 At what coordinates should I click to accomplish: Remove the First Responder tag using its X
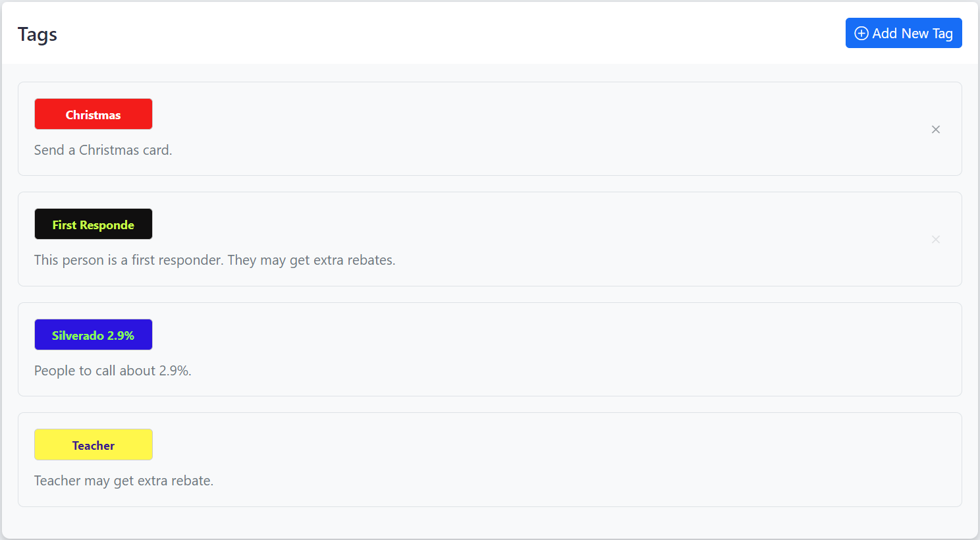tap(935, 240)
